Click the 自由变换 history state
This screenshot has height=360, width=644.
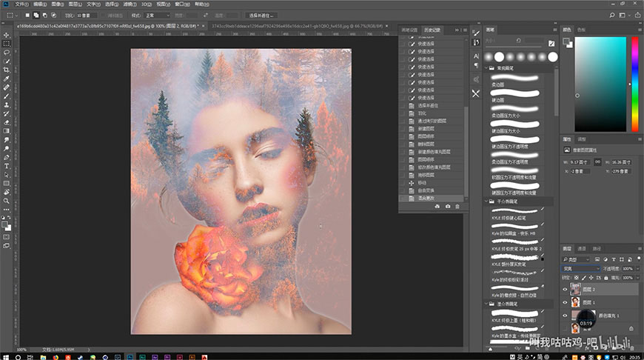426,190
